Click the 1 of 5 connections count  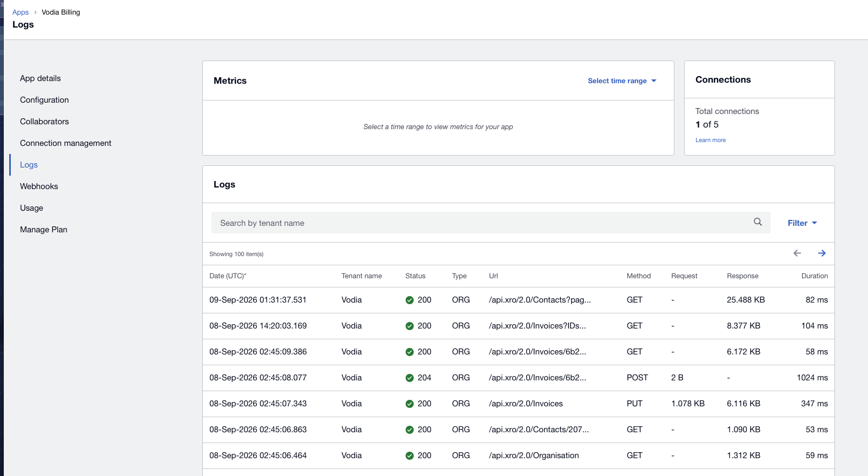click(x=707, y=125)
